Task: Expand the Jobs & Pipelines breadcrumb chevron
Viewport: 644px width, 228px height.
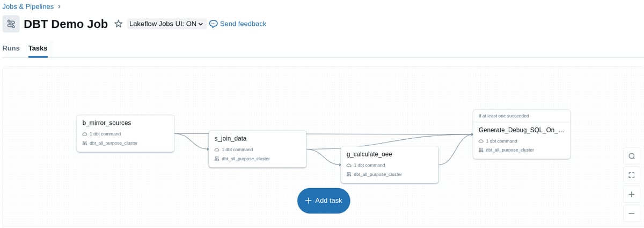Action: (59, 6)
